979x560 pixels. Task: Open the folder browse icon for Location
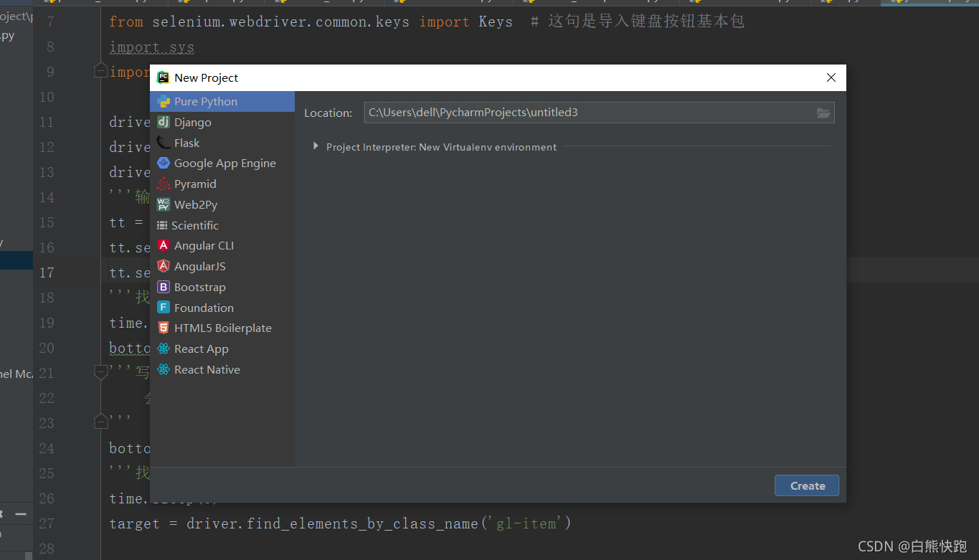pos(823,113)
